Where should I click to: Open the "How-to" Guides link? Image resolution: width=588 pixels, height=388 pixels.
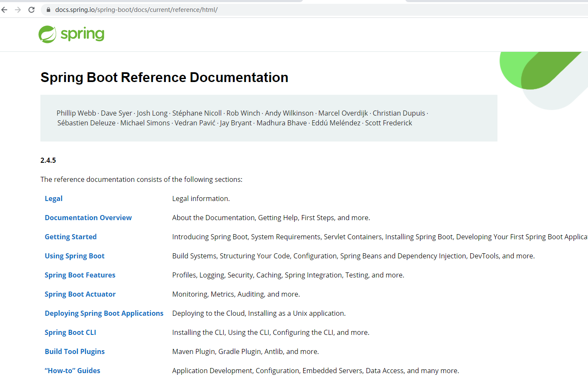coord(73,371)
